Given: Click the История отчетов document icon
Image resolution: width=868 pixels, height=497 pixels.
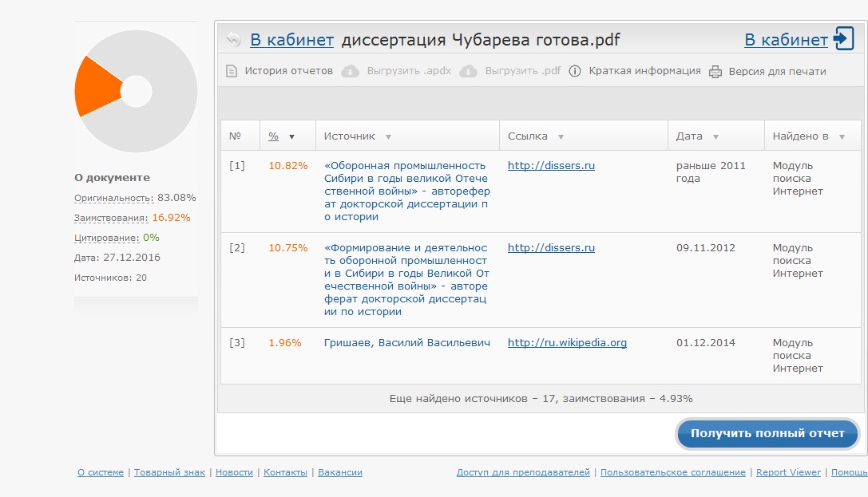Looking at the screenshot, I should [x=232, y=71].
